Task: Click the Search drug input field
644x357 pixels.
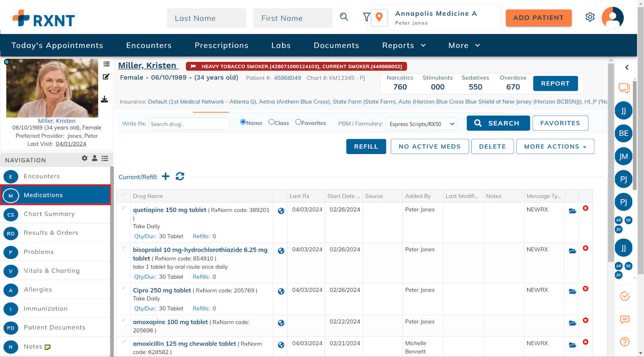Action: click(189, 124)
